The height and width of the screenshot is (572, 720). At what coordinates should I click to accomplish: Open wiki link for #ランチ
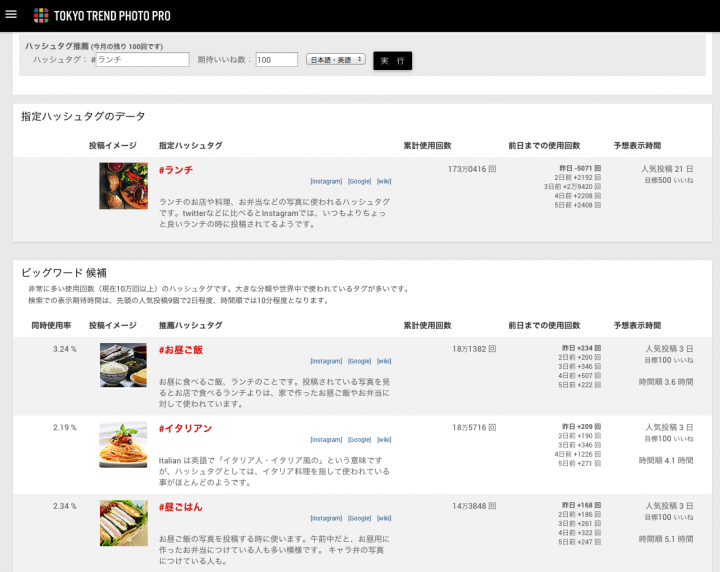pos(384,181)
